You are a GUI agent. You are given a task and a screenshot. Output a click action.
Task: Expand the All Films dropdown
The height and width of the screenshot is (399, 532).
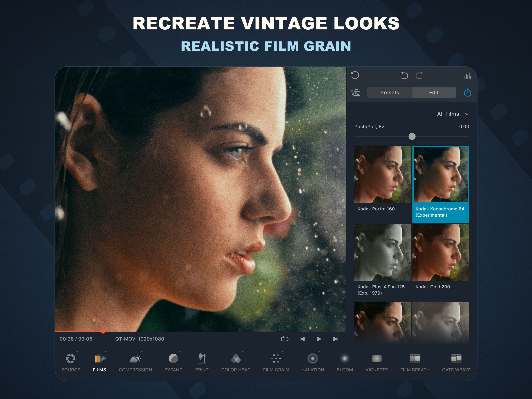click(x=453, y=114)
